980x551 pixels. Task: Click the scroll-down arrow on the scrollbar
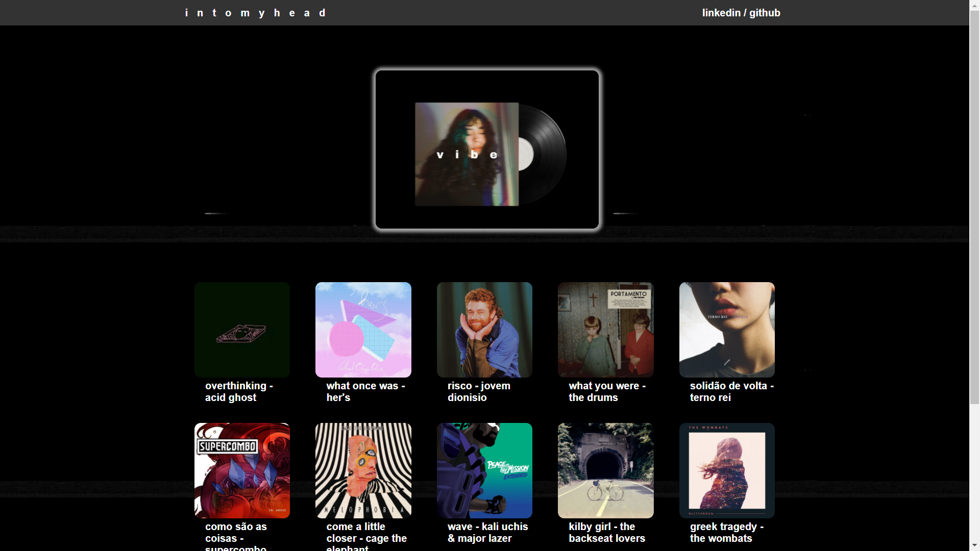coord(974,546)
